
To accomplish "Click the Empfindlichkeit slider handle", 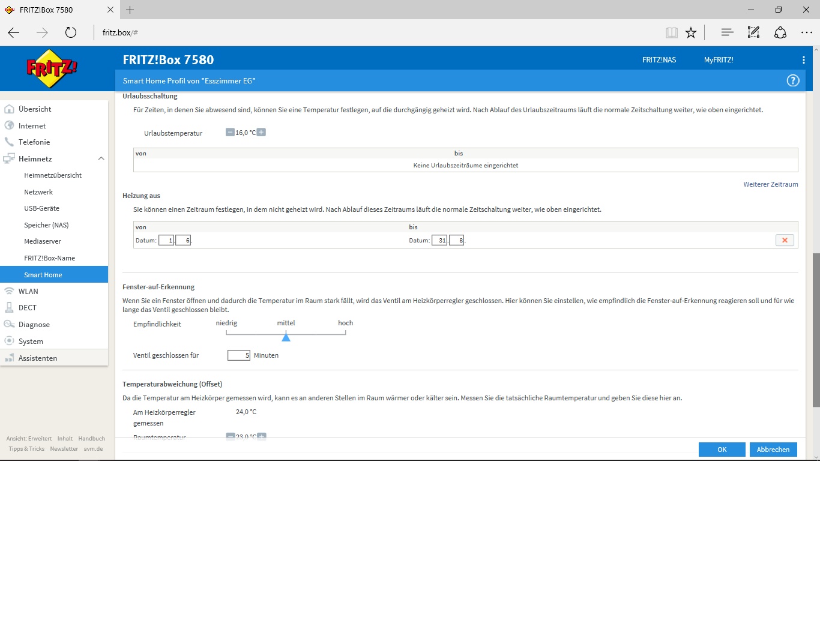I will point(286,337).
